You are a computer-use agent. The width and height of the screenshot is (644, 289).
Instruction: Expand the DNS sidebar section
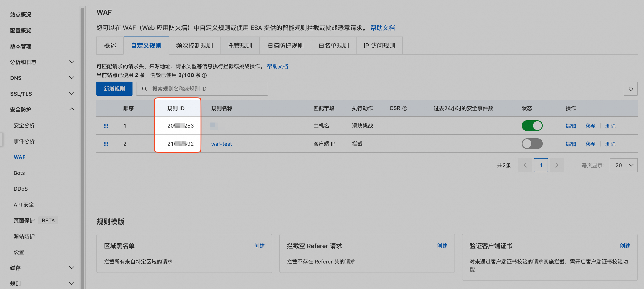point(72,78)
